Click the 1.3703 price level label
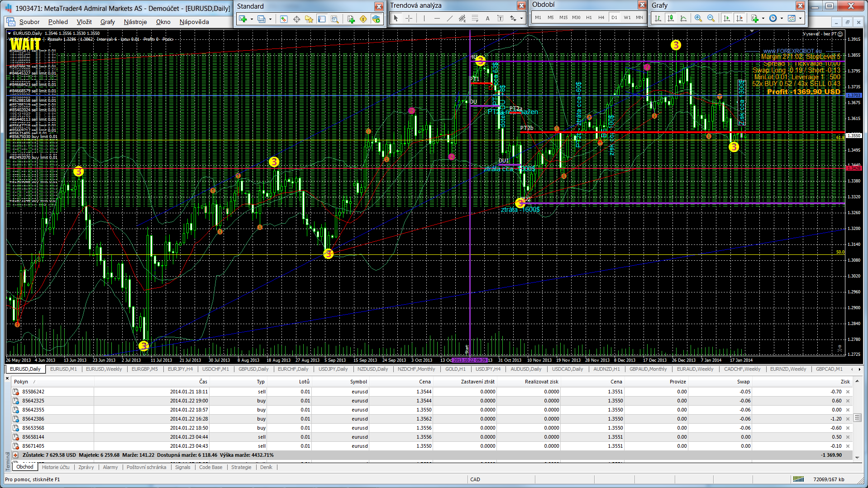The height and width of the screenshot is (488, 868). [854, 96]
